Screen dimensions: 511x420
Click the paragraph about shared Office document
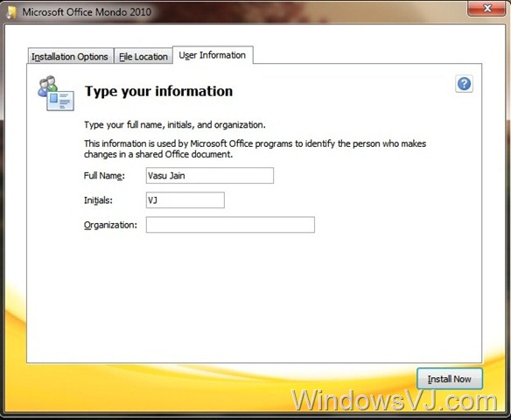point(255,149)
